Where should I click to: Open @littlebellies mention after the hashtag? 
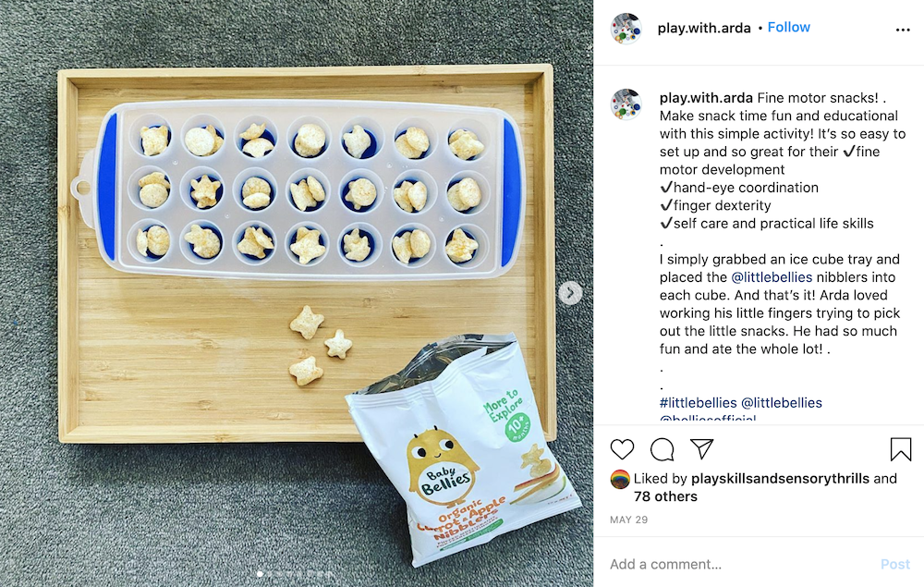782,402
